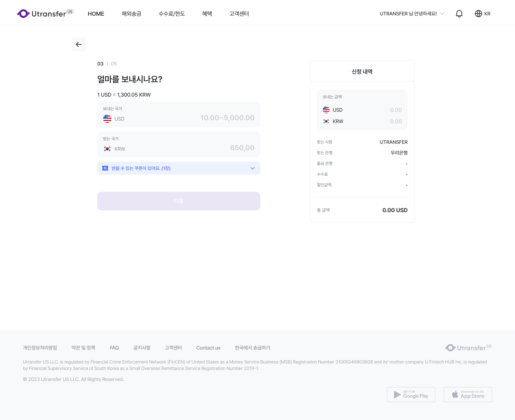Open the footer 고객센터 link
515x420 pixels.
click(x=173, y=348)
